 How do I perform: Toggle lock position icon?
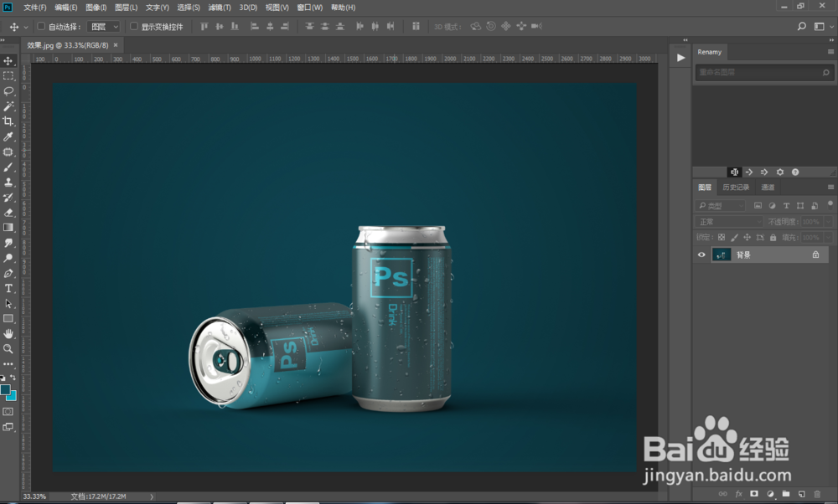tap(747, 238)
